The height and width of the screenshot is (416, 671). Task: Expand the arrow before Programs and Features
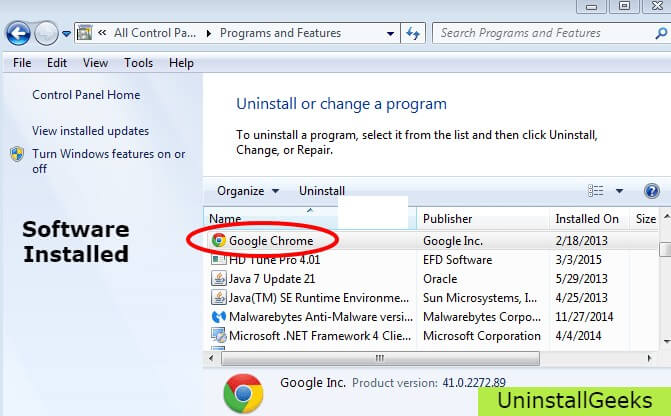[x=208, y=33]
